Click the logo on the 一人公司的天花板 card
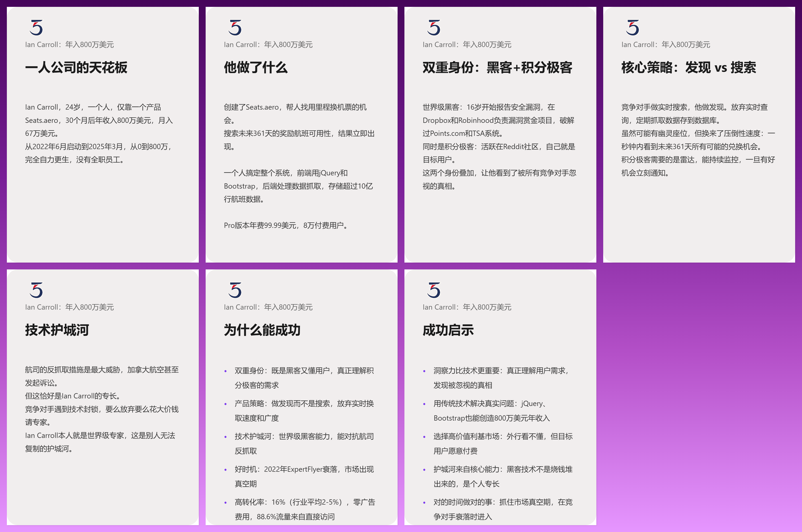The image size is (802, 532). [36, 27]
